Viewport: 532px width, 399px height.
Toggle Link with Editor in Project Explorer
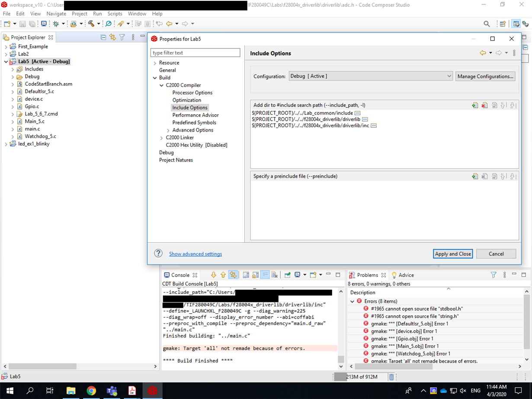tap(112, 37)
